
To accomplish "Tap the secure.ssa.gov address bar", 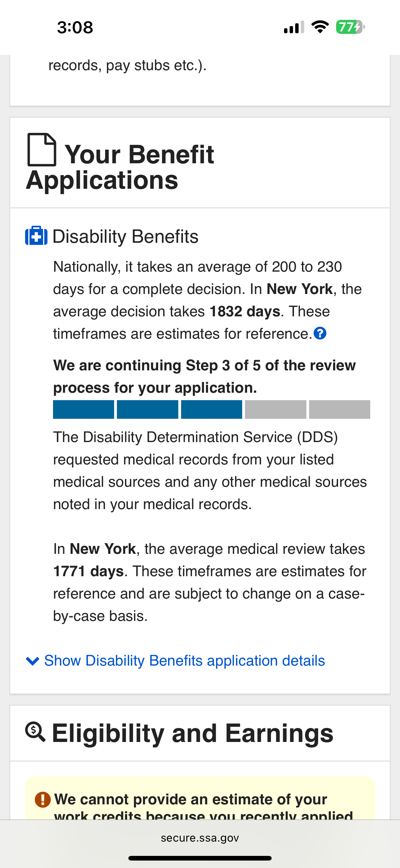I will coord(200,838).
